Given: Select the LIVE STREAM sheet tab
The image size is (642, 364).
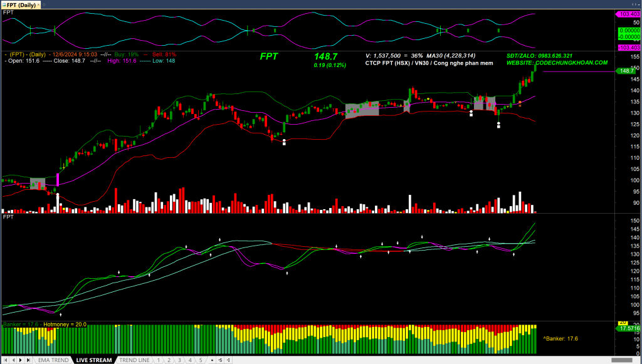Looking at the screenshot, I should 94,360.
